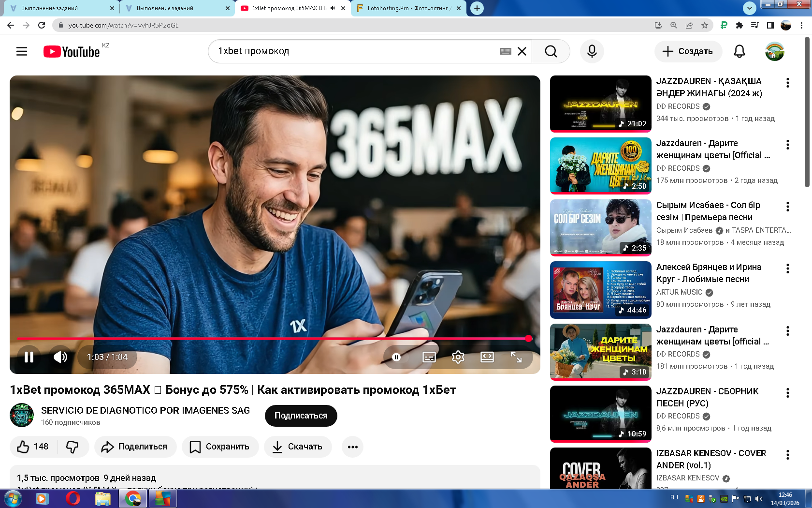
Task: Clear the search field with X
Action: coord(522,51)
